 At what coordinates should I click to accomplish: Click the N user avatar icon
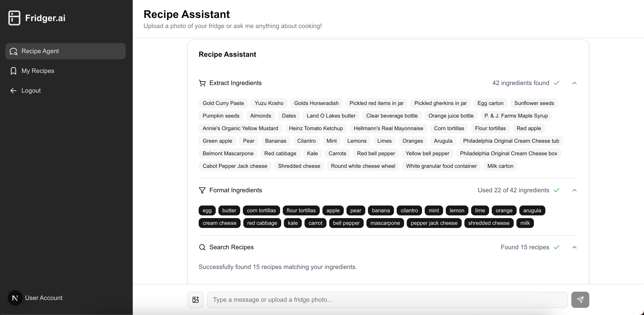[x=15, y=298]
